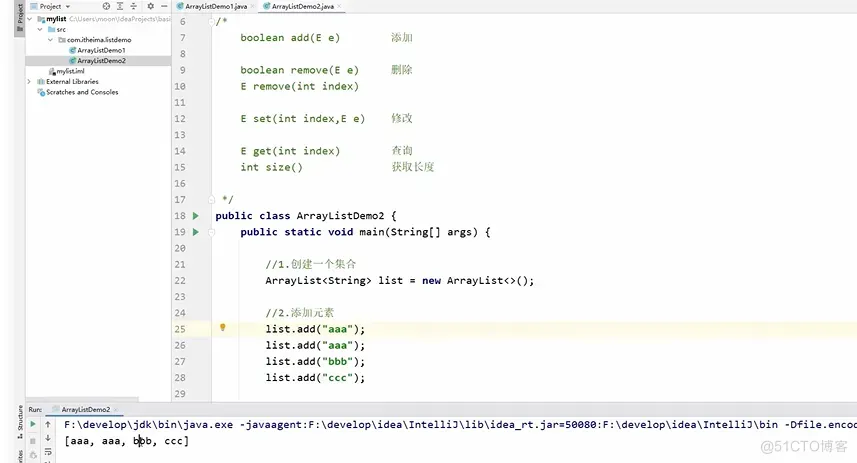Viewport: 857px width, 463px height.
Task: Place cursor on 'boolean add(E e)' comment line
Action: pyautogui.click(x=290, y=38)
